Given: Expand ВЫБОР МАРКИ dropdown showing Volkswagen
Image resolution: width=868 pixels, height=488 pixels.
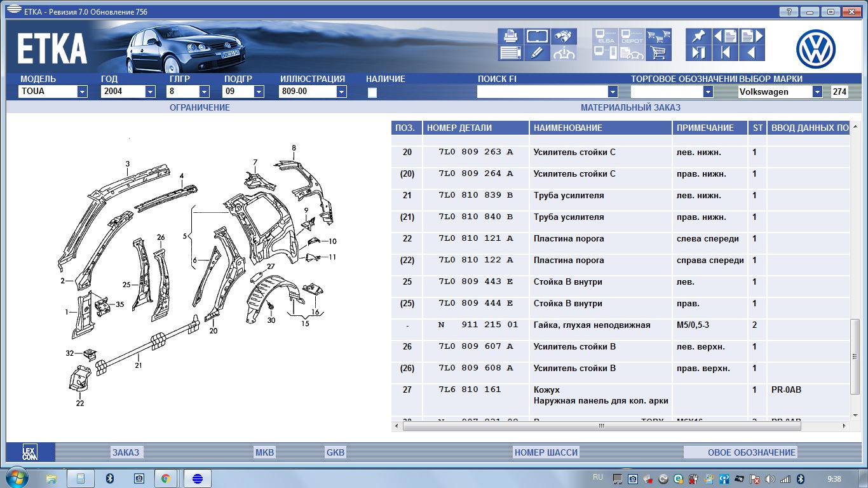Looking at the screenshot, I should (x=817, y=91).
